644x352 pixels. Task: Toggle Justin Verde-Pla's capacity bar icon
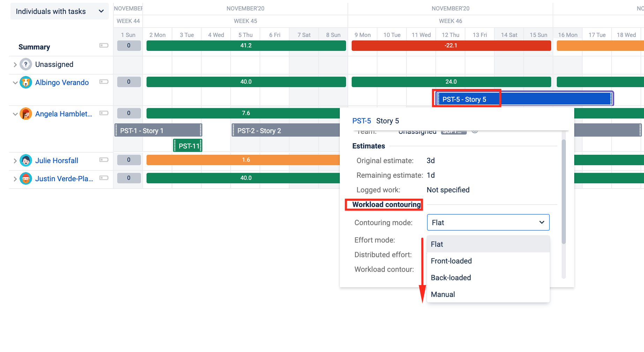tap(104, 178)
